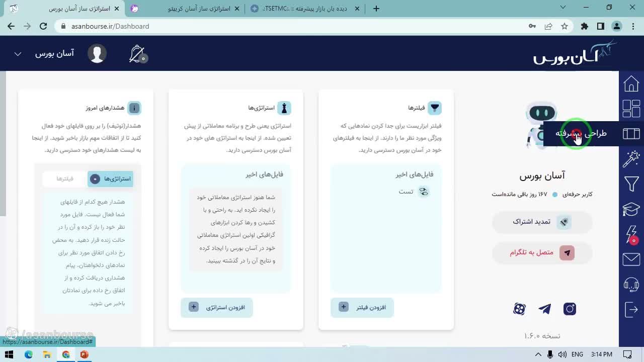Viewport: 644px width, 362px height.
Task: Click the header آسان بورس username
Action: coord(54,53)
